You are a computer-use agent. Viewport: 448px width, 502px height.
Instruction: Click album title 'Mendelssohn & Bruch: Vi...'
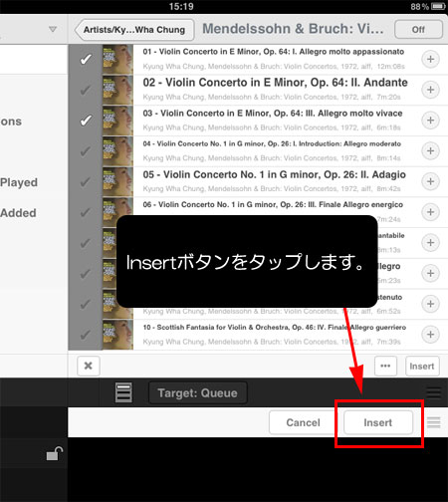click(x=293, y=29)
